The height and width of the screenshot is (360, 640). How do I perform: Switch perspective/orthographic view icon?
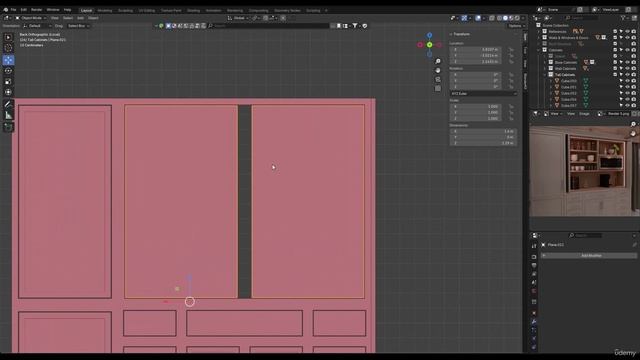438,88
